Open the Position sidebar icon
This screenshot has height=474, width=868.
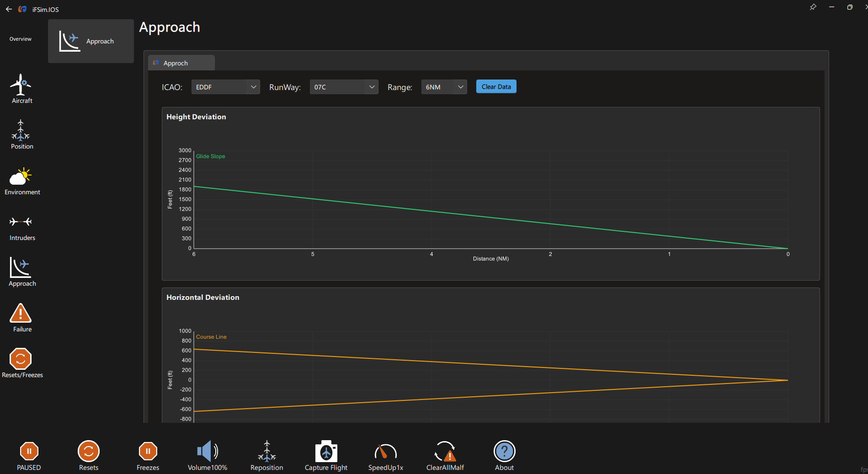click(x=21, y=131)
